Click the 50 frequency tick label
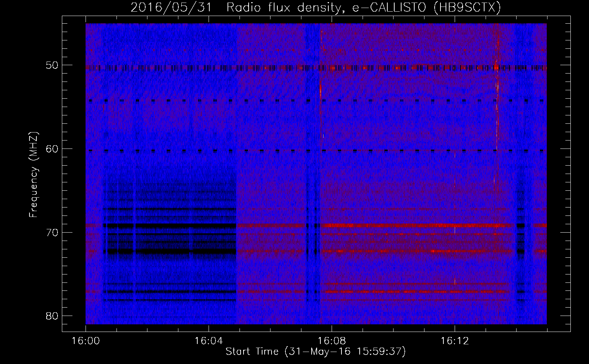589x364 pixels. pos(52,66)
